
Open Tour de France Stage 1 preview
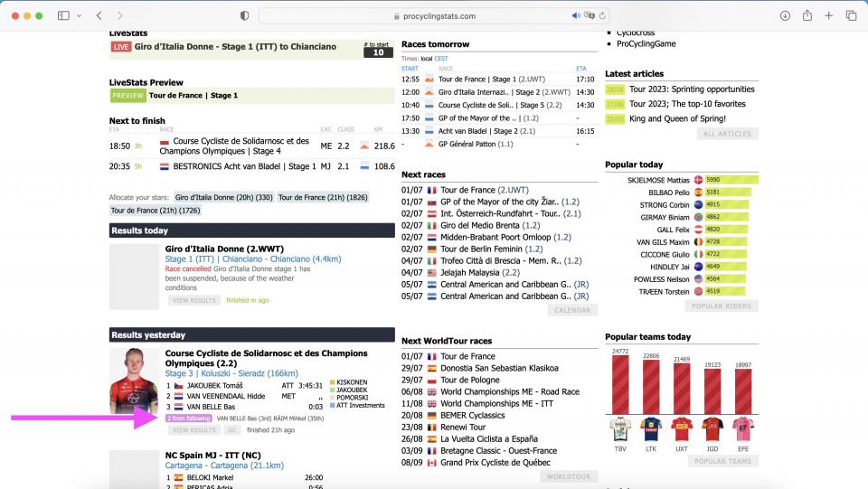[193, 95]
